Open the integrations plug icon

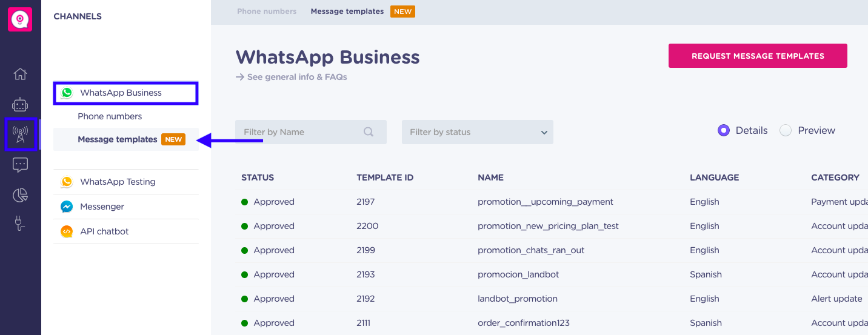(20, 225)
